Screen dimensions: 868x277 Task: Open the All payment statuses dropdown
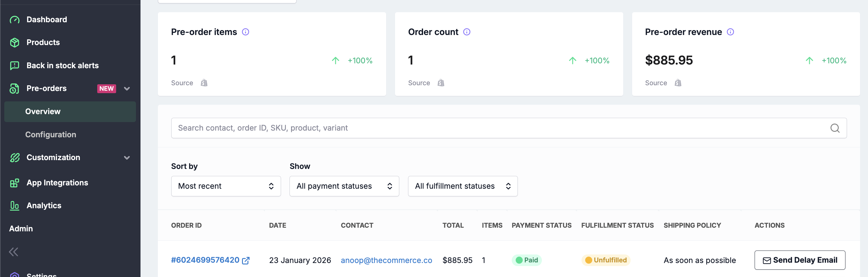click(x=344, y=186)
